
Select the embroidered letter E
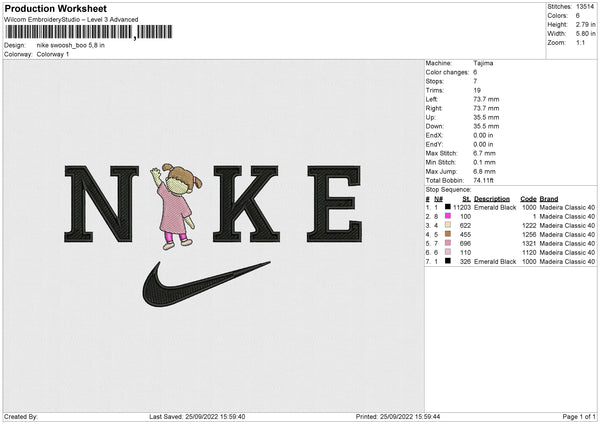(334, 204)
